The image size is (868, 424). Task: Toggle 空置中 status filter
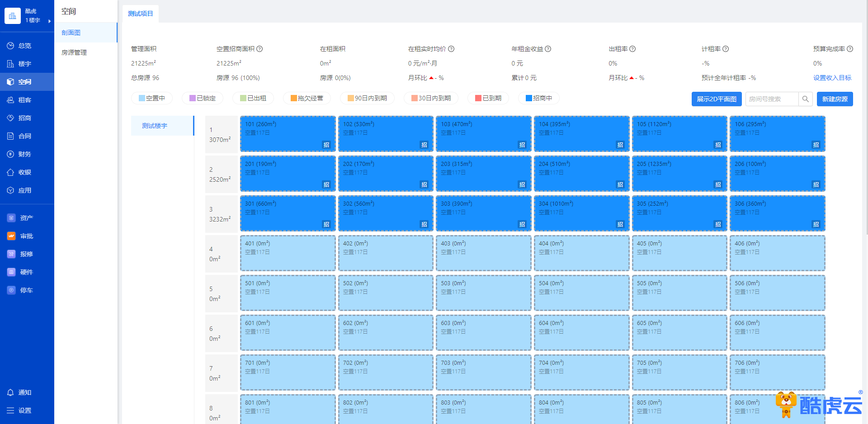[152, 98]
